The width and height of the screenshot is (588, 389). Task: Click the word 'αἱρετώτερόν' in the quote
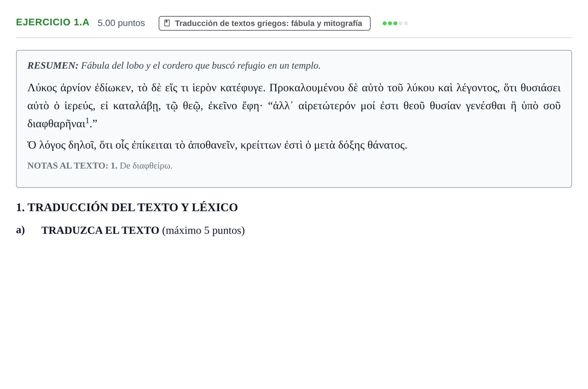pos(327,106)
